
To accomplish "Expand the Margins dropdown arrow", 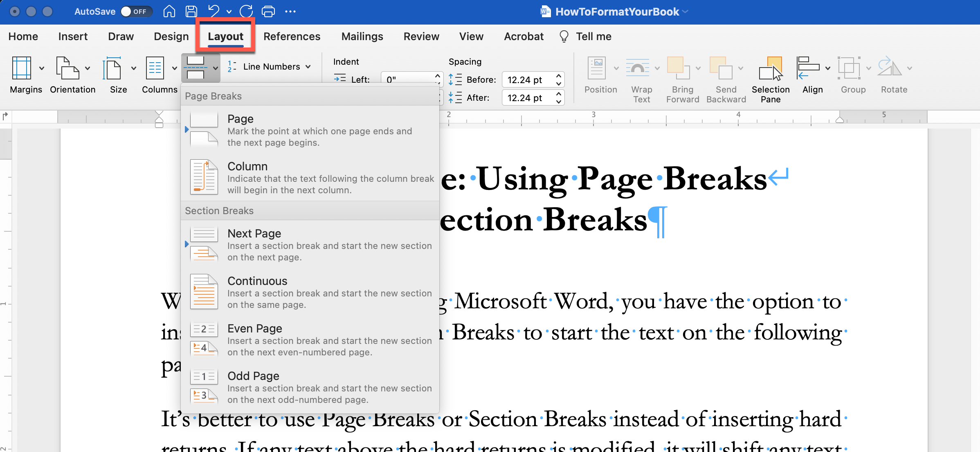I will tap(42, 68).
